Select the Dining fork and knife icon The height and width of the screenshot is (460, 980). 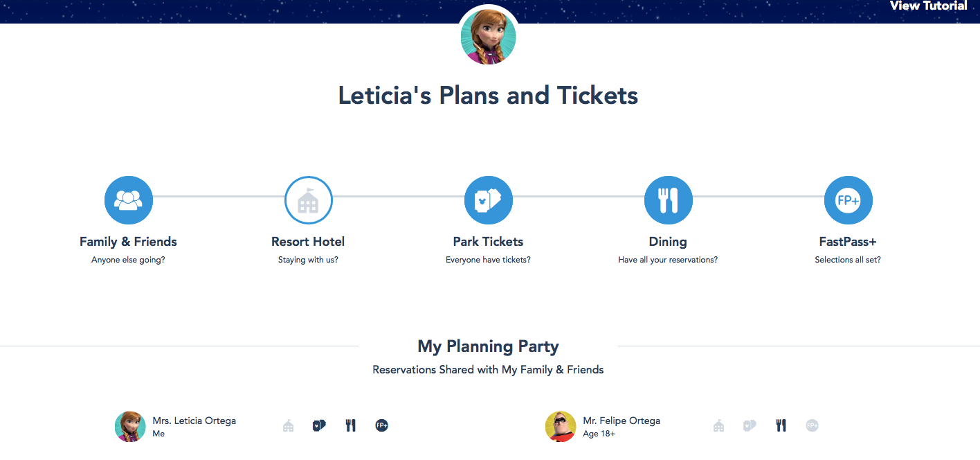coord(668,200)
